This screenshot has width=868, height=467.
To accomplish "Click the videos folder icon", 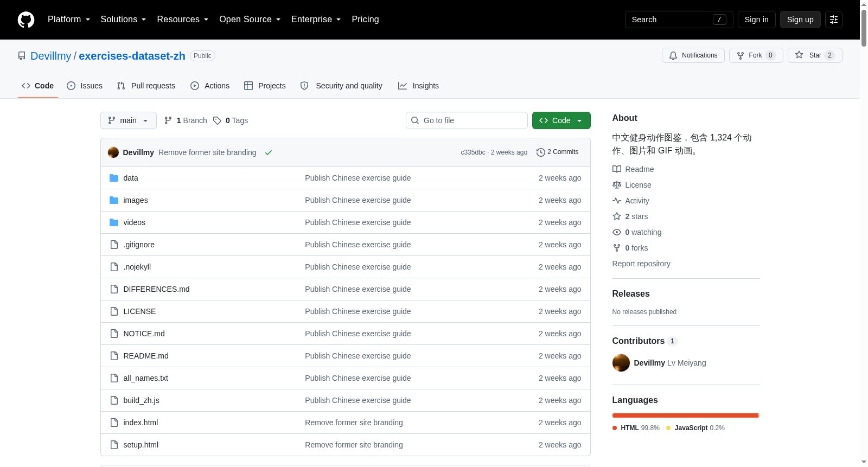I will click(x=114, y=222).
